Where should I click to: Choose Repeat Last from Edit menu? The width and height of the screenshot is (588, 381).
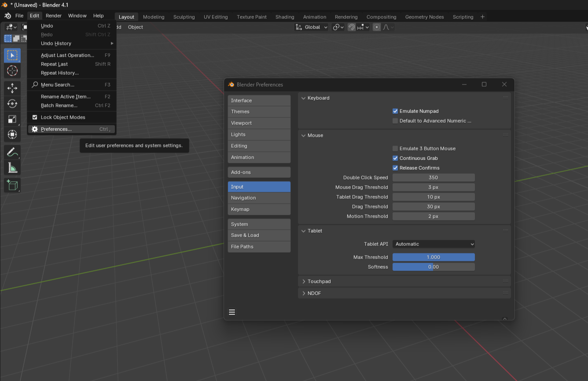coord(72,64)
